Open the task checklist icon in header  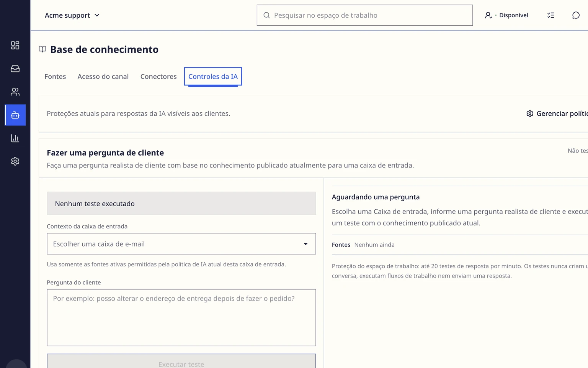(x=550, y=15)
